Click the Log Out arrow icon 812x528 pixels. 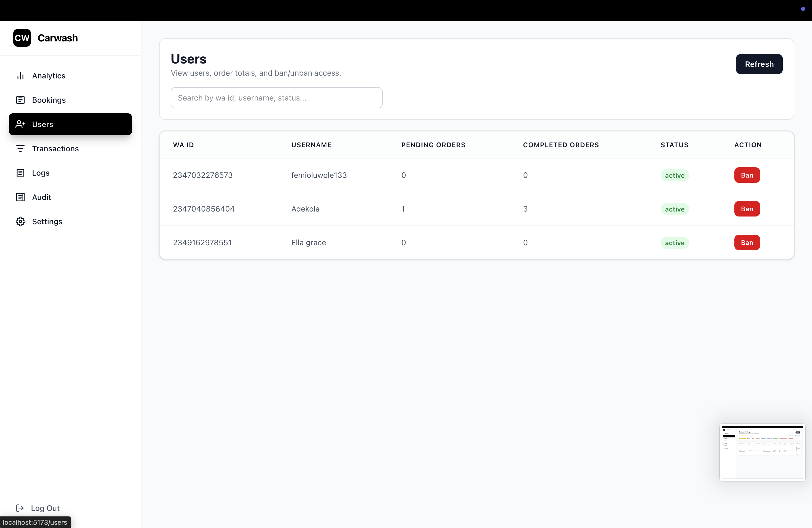tap(20, 508)
